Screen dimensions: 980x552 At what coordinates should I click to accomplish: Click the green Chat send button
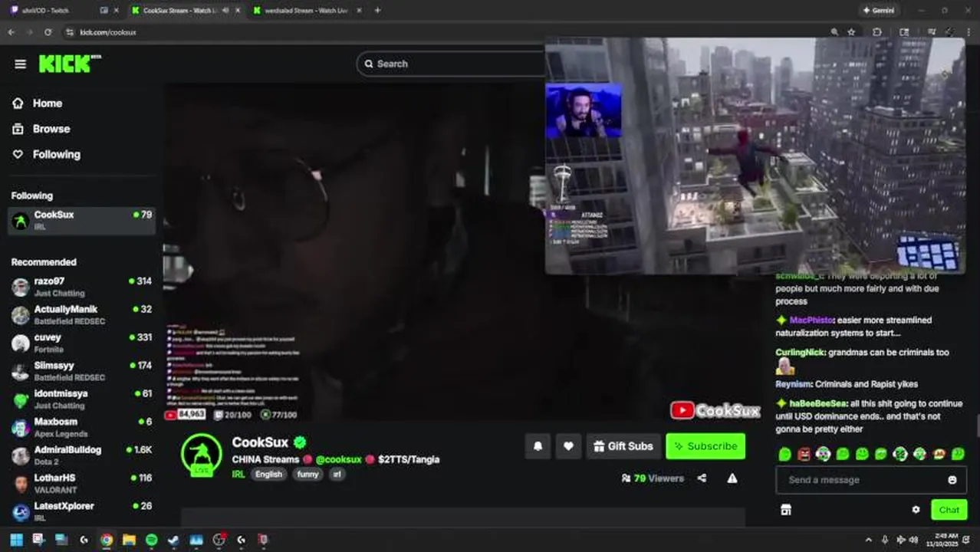pyautogui.click(x=949, y=510)
